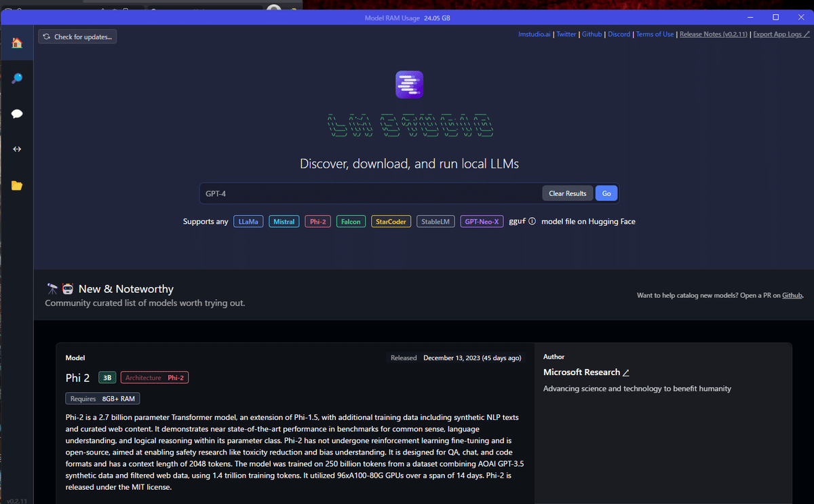Click the New & Noteworthy heading

[126, 289]
